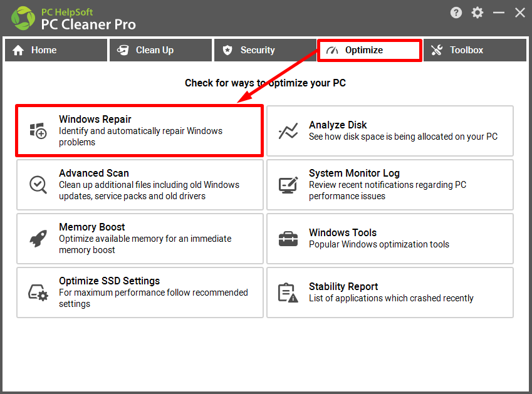Click the Security shield icon
The height and width of the screenshot is (394, 532).
pos(227,50)
